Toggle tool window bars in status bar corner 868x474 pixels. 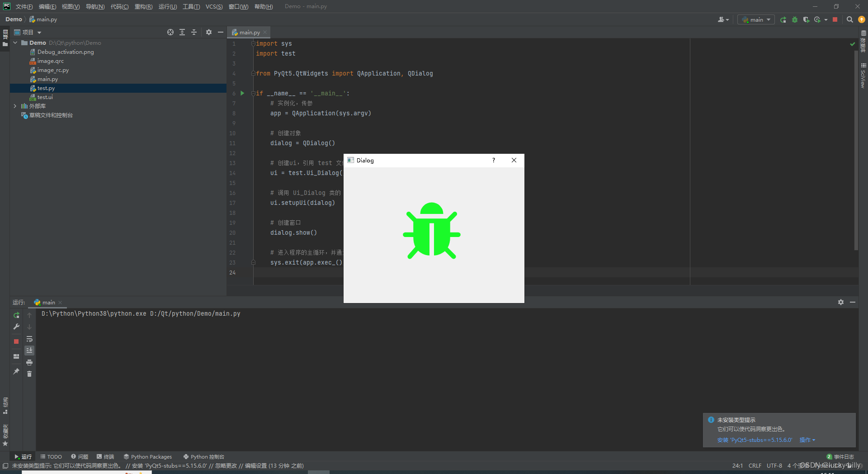5,466
